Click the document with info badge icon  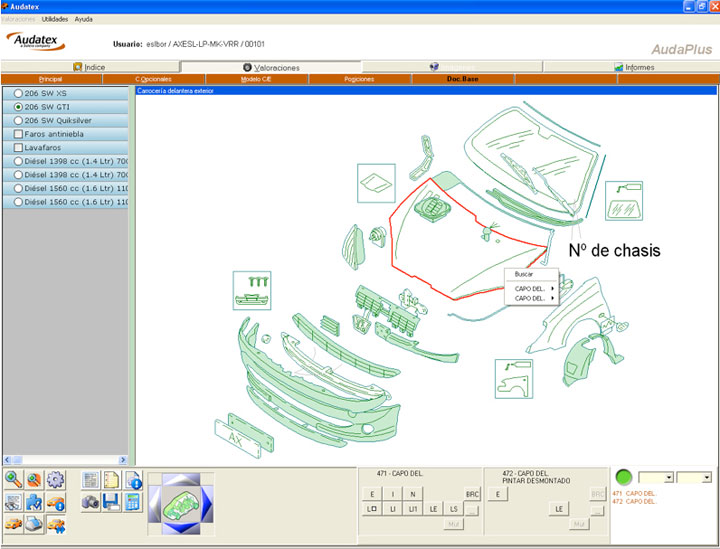(x=133, y=480)
